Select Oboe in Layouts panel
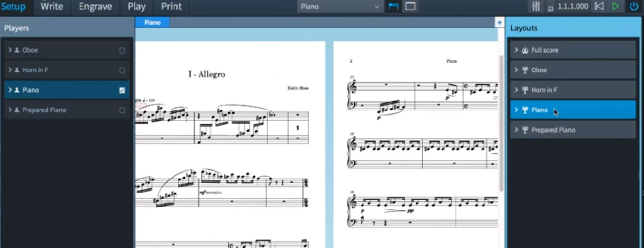Screen dimensions: 644x248 click(x=539, y=70)
